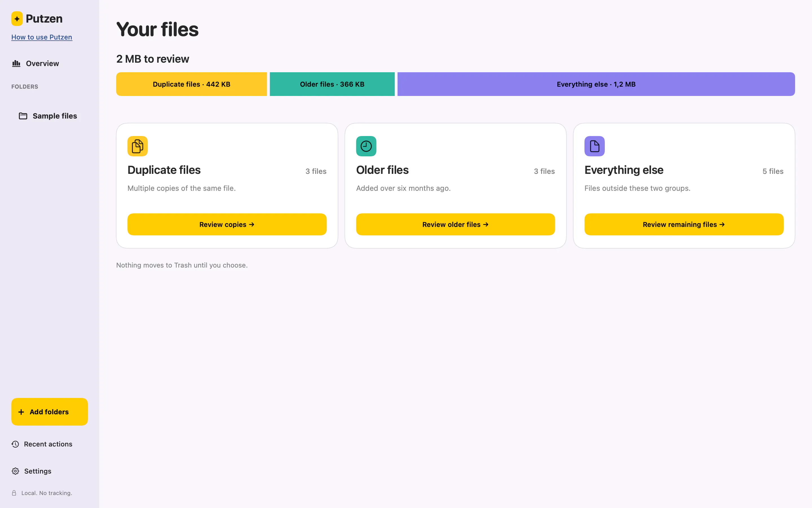
Task: Click the Overview bar chart icon
Action: (x=16, y=63)
